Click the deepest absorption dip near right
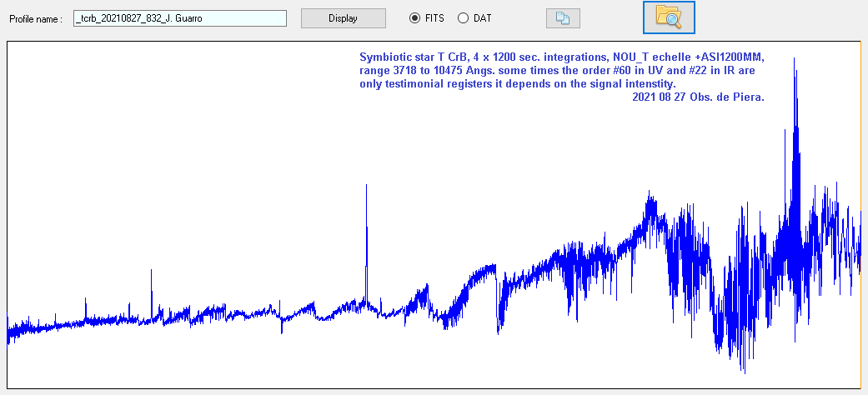The image size is (868, 395). 742,369
